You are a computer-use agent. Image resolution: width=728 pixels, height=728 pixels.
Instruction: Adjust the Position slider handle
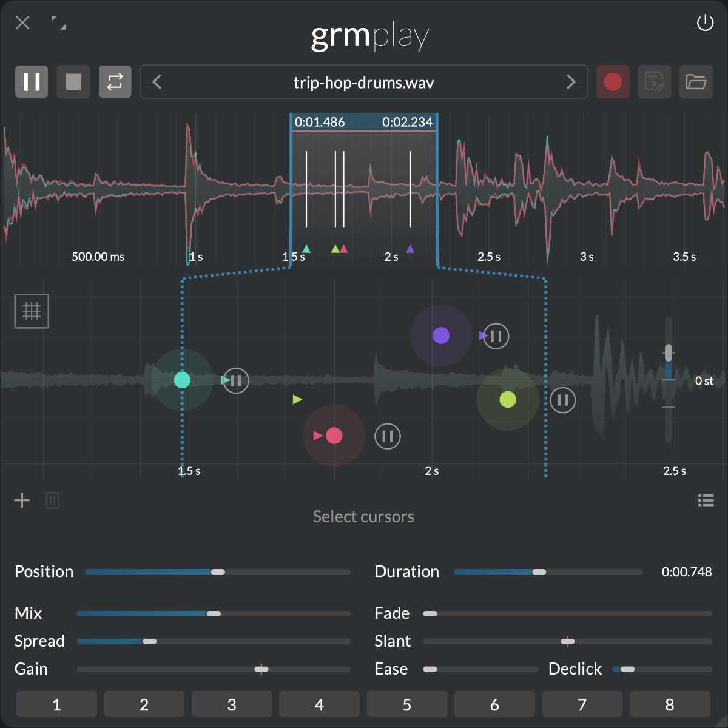coord(218,571)
